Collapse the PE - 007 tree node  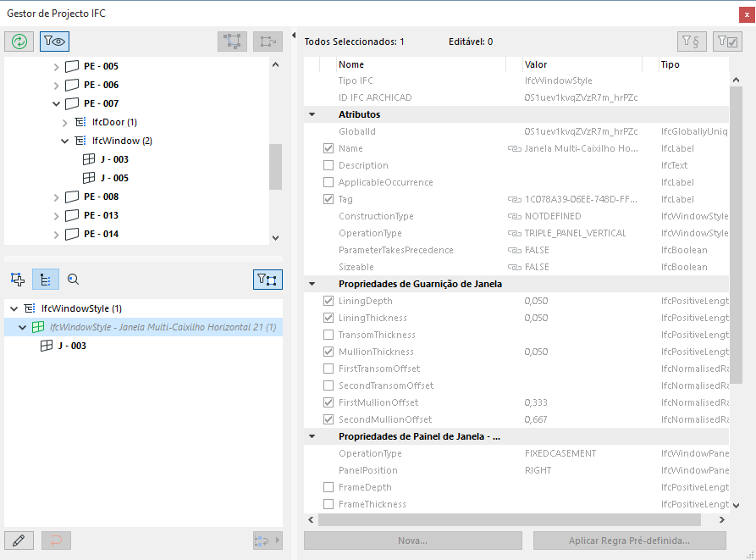pyautogui.click(x=56, y=103)
